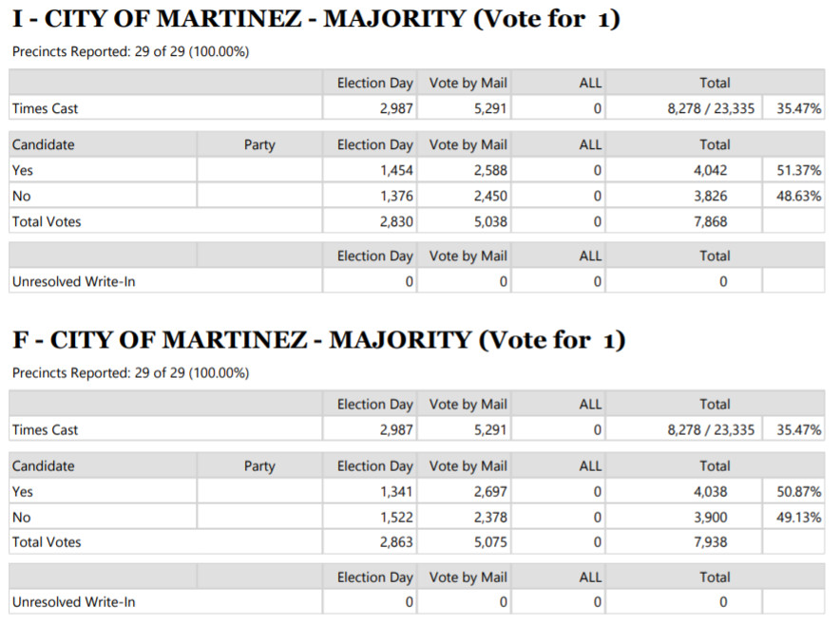Select Measure F Yes total 4,038
840x624 pixels.
[710, 492]
